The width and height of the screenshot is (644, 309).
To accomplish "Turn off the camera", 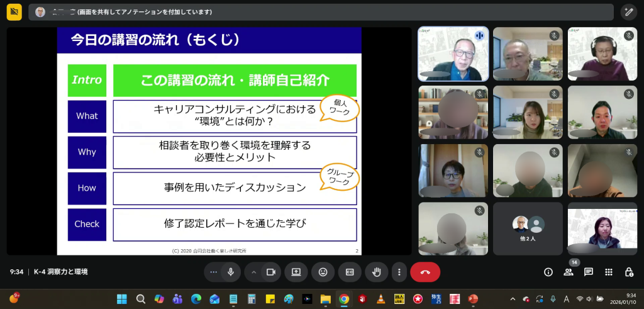I will [271, 272].
